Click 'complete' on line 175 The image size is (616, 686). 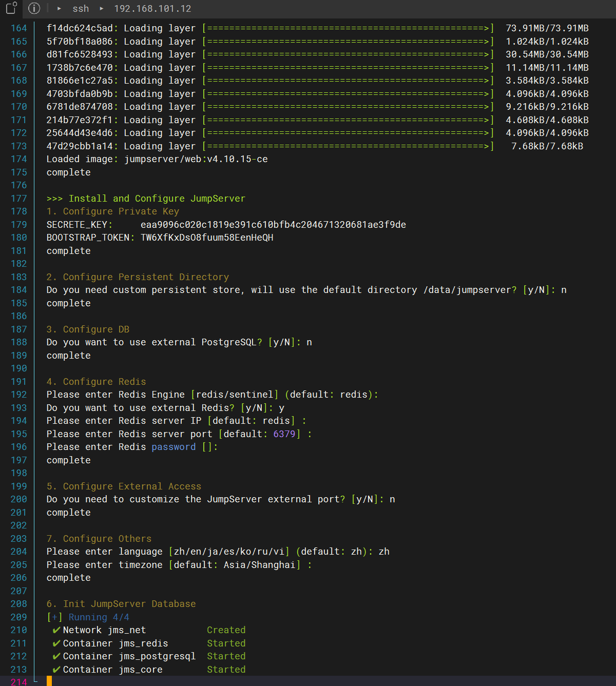[68, 172]
